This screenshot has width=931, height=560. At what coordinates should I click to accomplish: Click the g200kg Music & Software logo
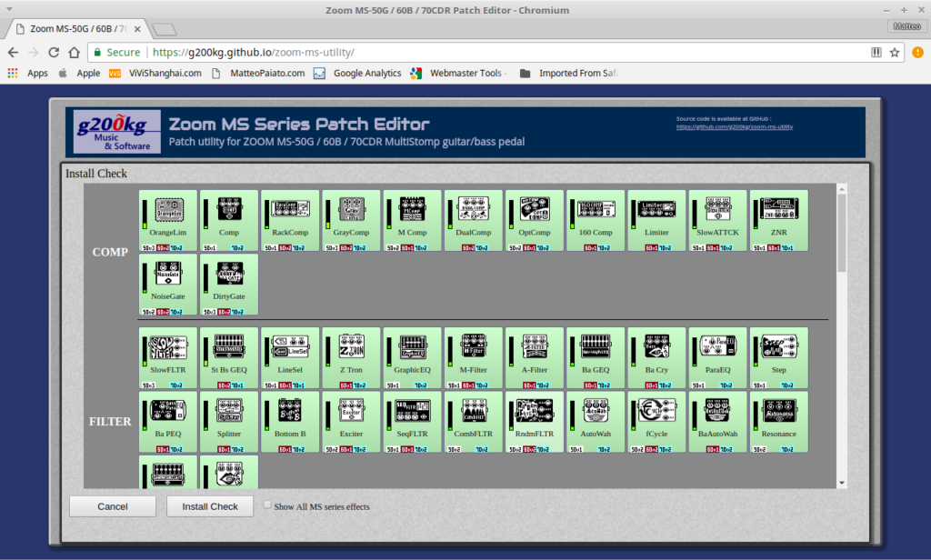117,132
